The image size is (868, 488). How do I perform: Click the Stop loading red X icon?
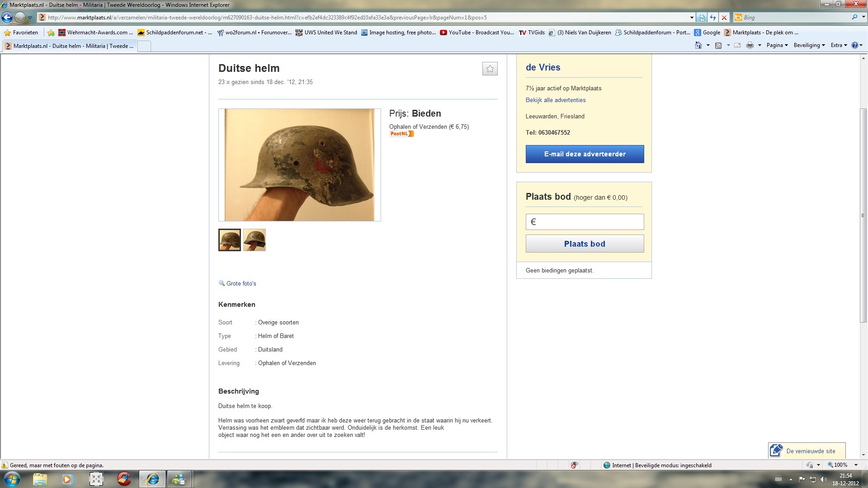[724, 18]
